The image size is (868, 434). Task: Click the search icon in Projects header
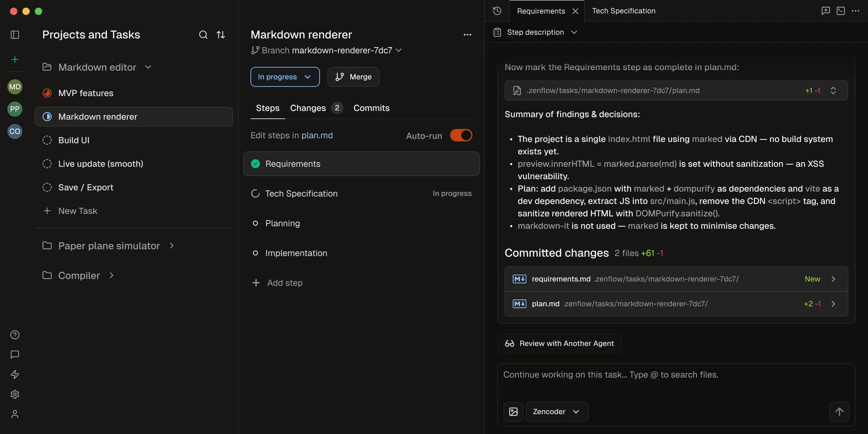point(203,35)
